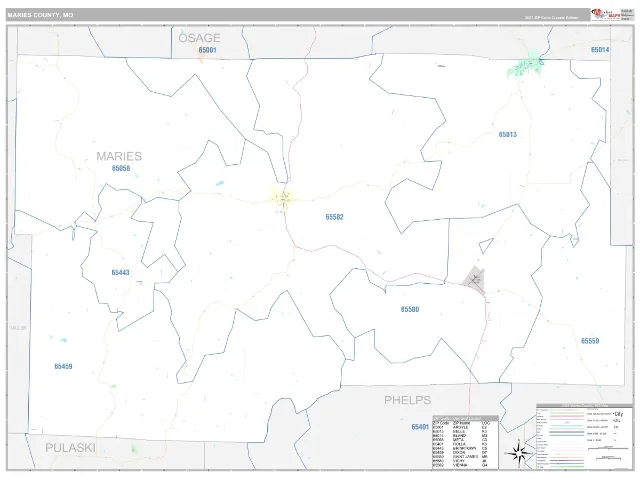Click the yellow town marker near 65582
This screenshot has width=640, height=480.
coord(284,198)
